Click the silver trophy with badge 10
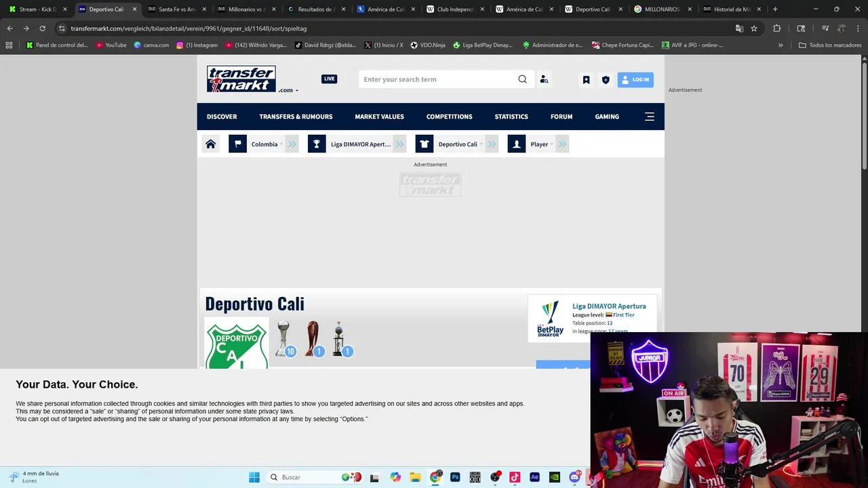This screenshot has width=868, height=488. click(285, 338)
